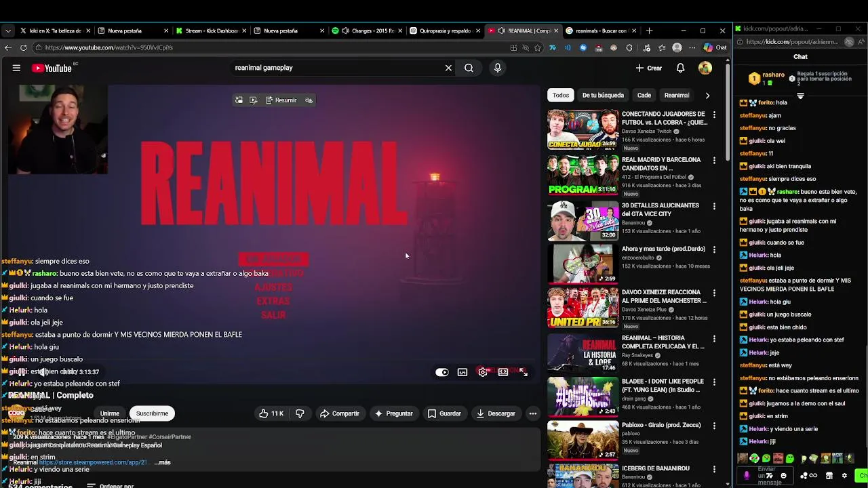Image resolution: width=868 pixels, height=488 pixels.
Task: Toggle theater mode on the player
Action: click(503, 372)
